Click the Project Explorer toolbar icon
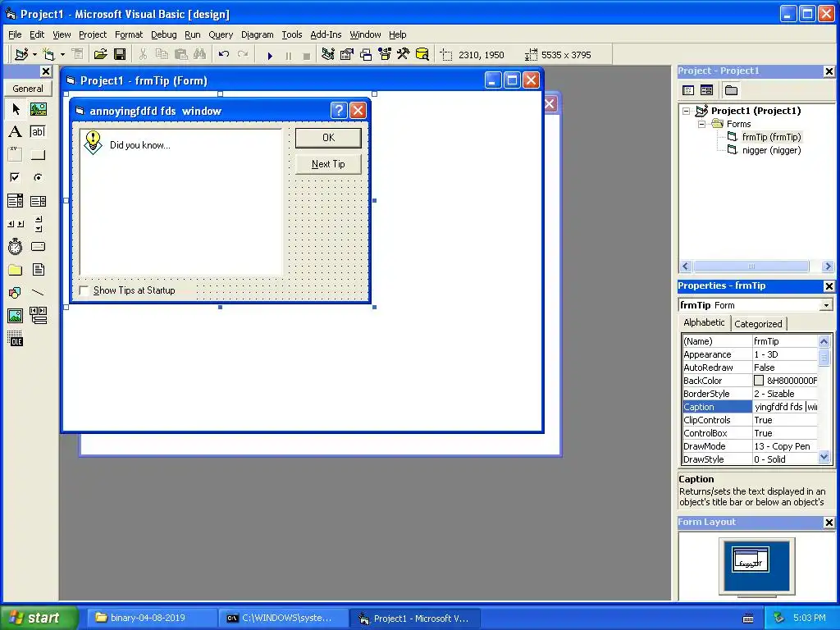 [x=328, y=55]
